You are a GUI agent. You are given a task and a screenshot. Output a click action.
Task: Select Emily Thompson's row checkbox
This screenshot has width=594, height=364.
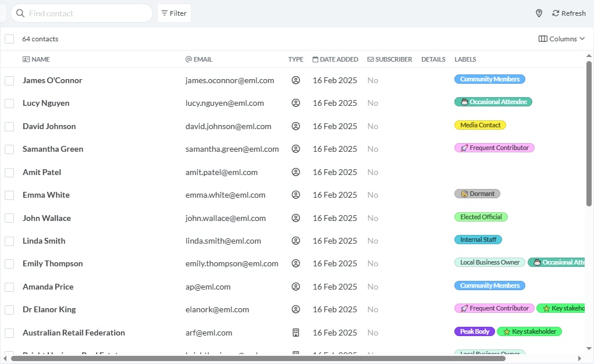[x=9, y=263]
